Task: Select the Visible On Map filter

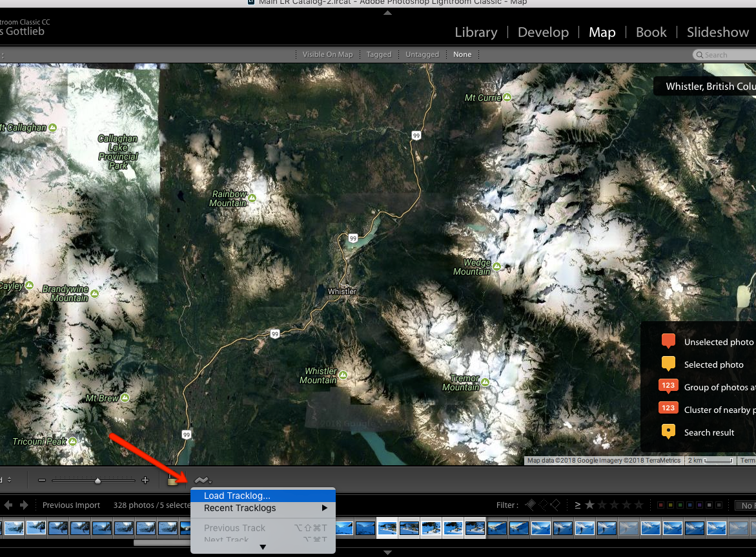Action: 328,54
